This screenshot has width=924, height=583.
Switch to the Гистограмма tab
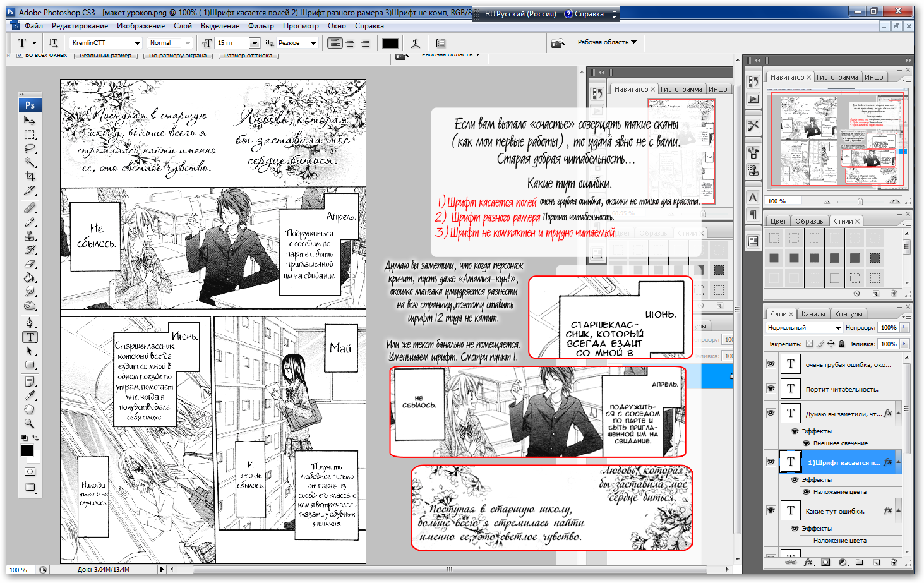(x=837, y=77)
